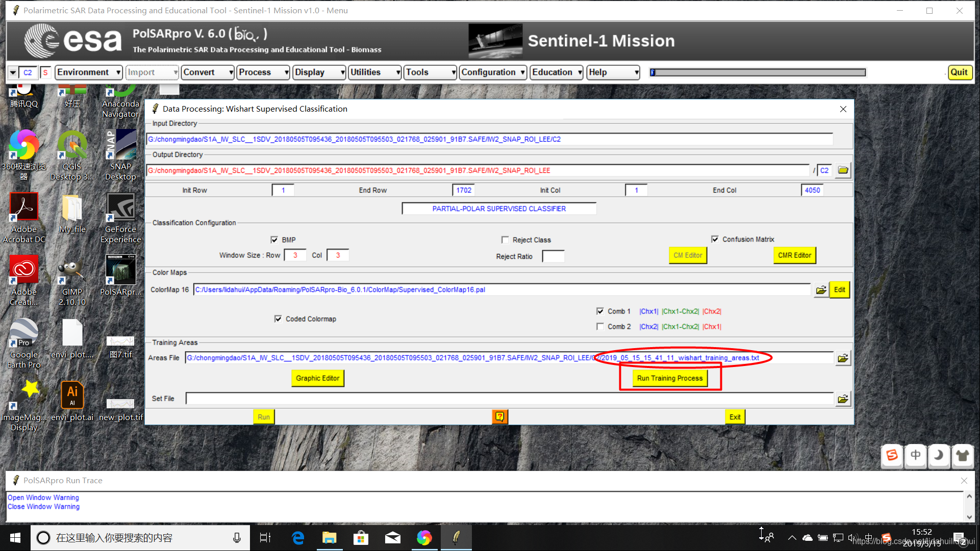Image resolution: width=980 pixels, height=551 pixels.
Task: Click Windows search box on taskbar
Action: [140, 538]
